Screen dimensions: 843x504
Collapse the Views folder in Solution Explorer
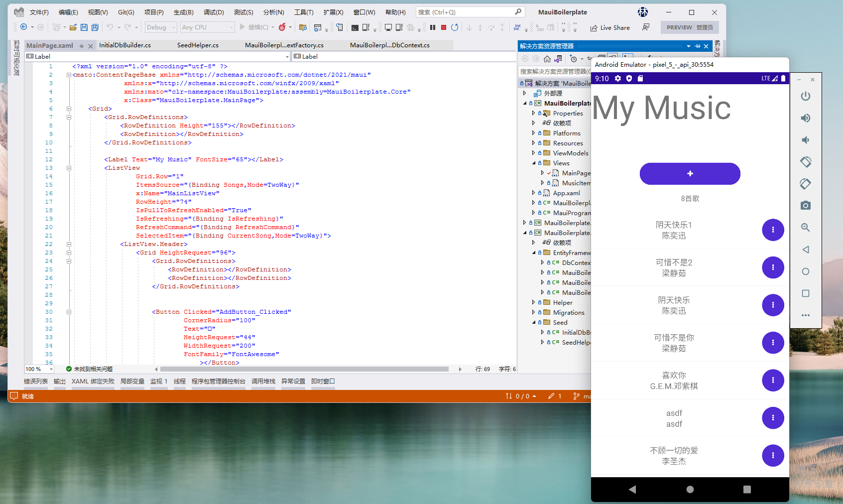[x=533, y=163]
